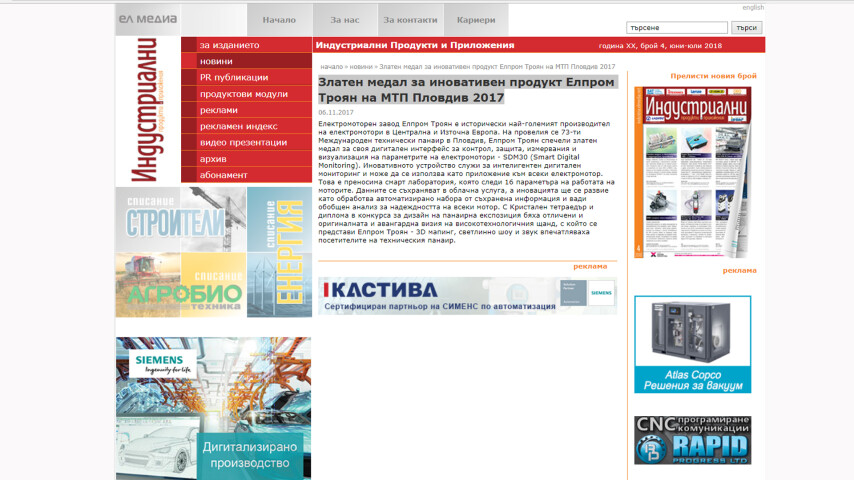This screenshot has width=854, height=480.
Task: Open новини menu item
Action: point(247,61)
